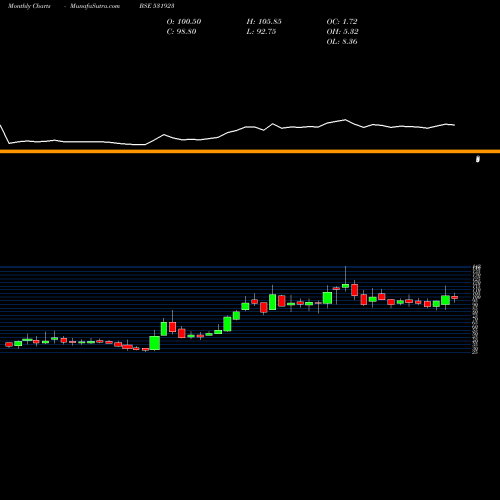500x500 pixels.
Task: Click the "Monthly Charts" title text
Action: tap(29, 6)
